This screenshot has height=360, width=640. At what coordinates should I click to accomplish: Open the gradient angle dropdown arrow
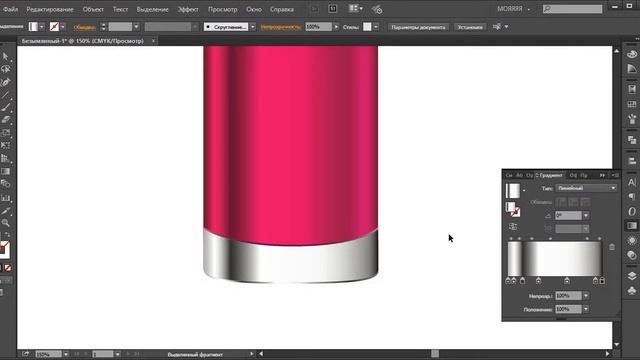(x=586, y=216)
